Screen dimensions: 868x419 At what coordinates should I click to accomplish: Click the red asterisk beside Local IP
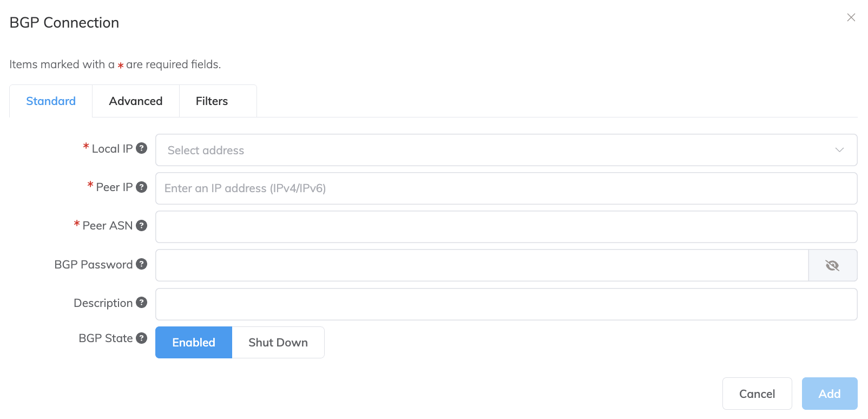[85, 146]
